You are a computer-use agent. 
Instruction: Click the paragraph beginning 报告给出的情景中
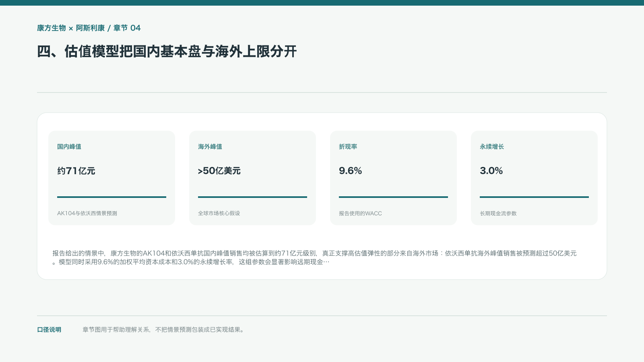click(x=314, y=257)
